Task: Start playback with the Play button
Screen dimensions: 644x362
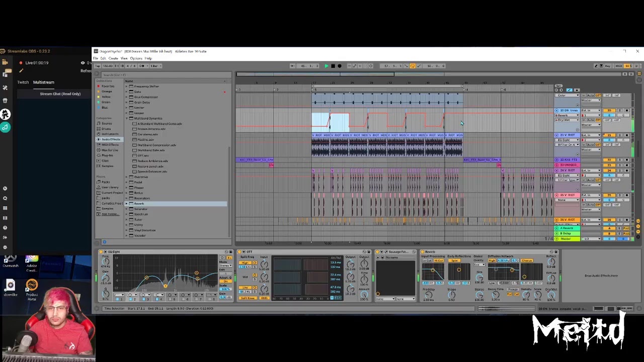Action: (x=326, y=66)
